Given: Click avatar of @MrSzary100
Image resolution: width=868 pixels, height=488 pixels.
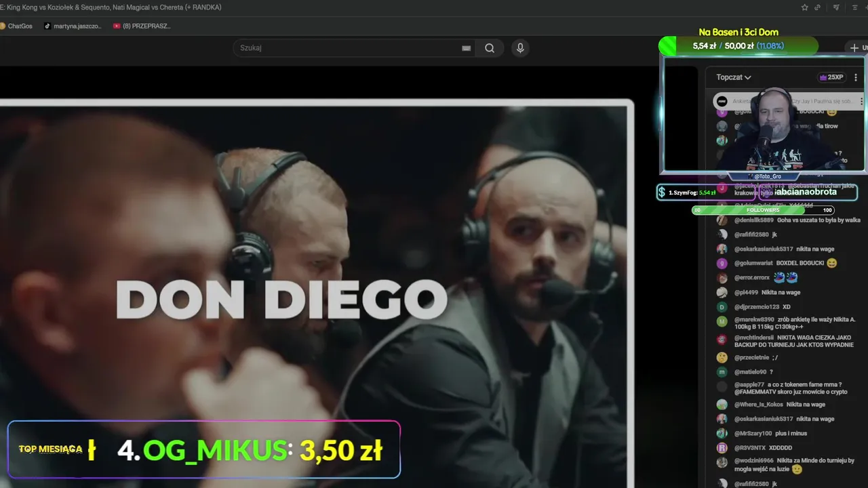Looking at the screenshot, I should (722, 433).
